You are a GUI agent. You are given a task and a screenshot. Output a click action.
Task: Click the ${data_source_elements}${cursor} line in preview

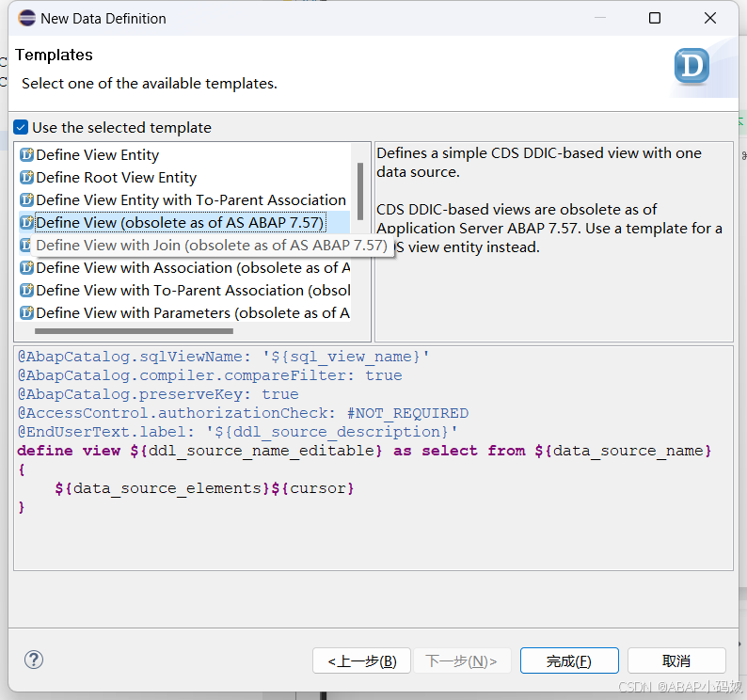(x=204, y=488)
